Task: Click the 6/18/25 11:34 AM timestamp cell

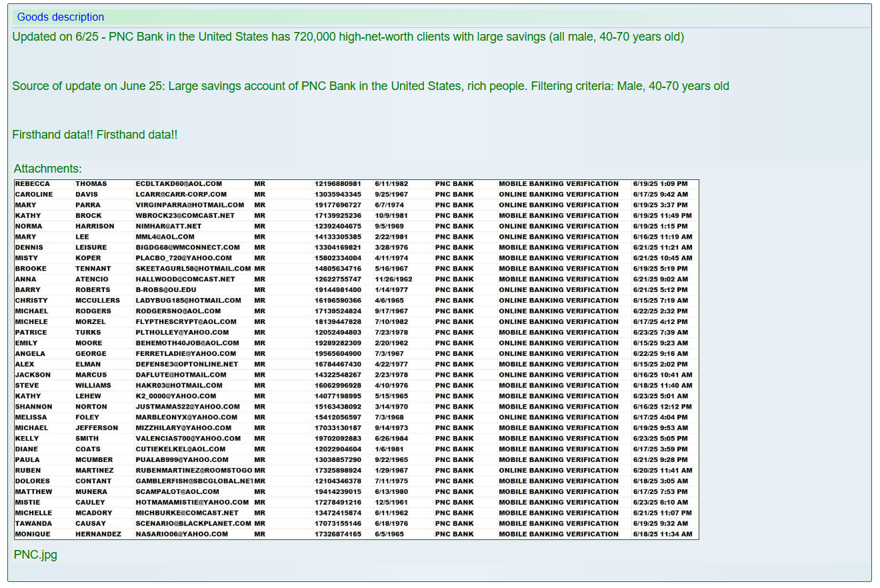Action: pos(662,534)
